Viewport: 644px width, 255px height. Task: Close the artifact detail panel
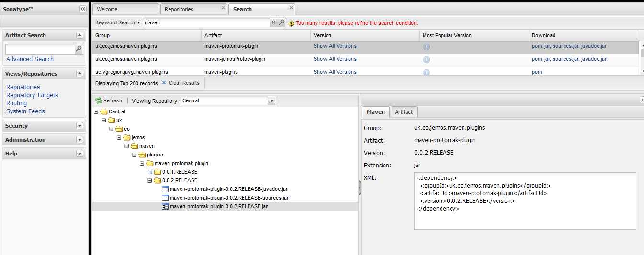(x=642, y=100)
